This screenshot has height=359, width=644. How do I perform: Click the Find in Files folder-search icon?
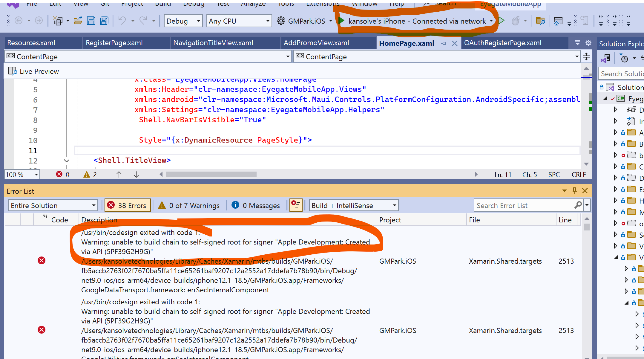(x=540, y=21)
